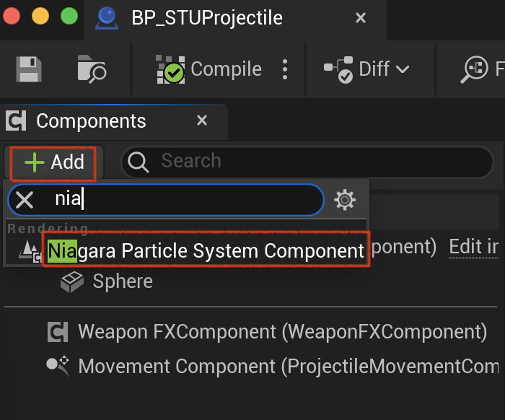Select the Components panel tab

coord(91,121)
